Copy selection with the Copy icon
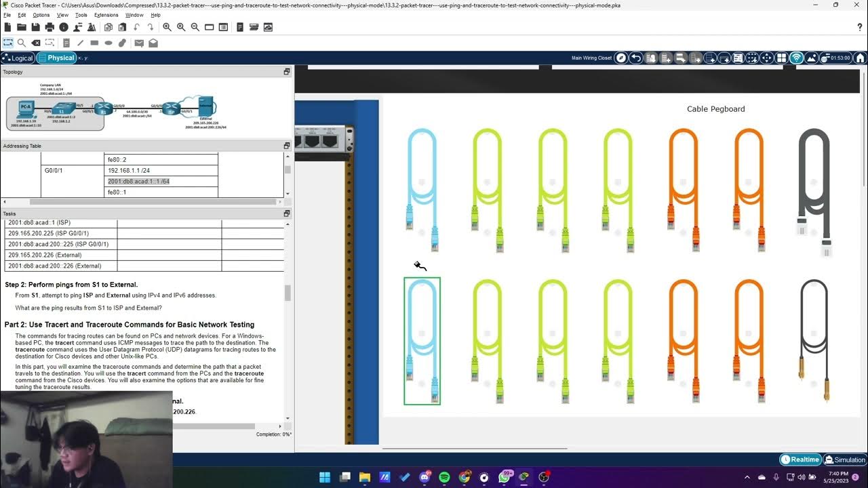The height and width of the screenshot is (488, 868). click(108, 27)
